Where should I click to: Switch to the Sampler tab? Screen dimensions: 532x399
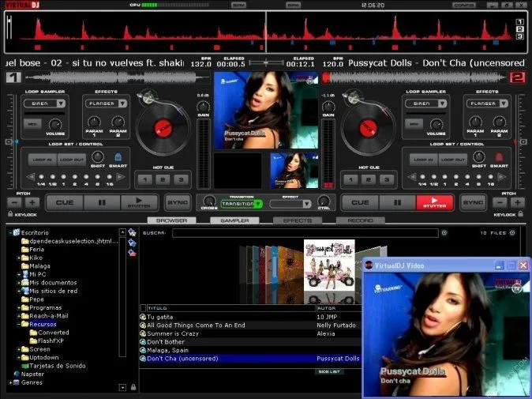pos(234,220)
